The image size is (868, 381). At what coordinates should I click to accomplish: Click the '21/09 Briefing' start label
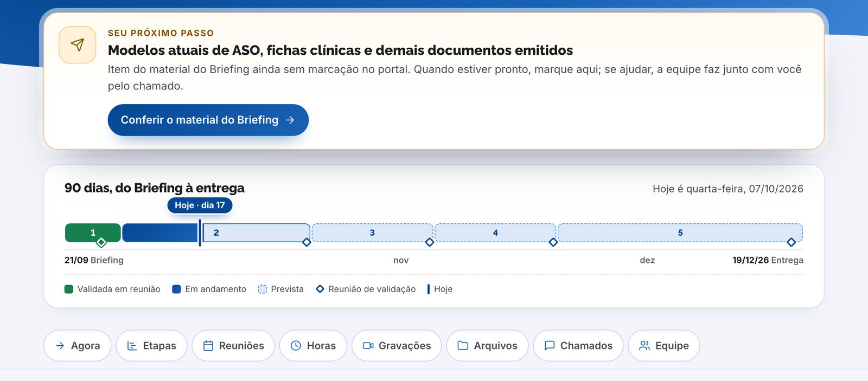(x=94, y=260)
